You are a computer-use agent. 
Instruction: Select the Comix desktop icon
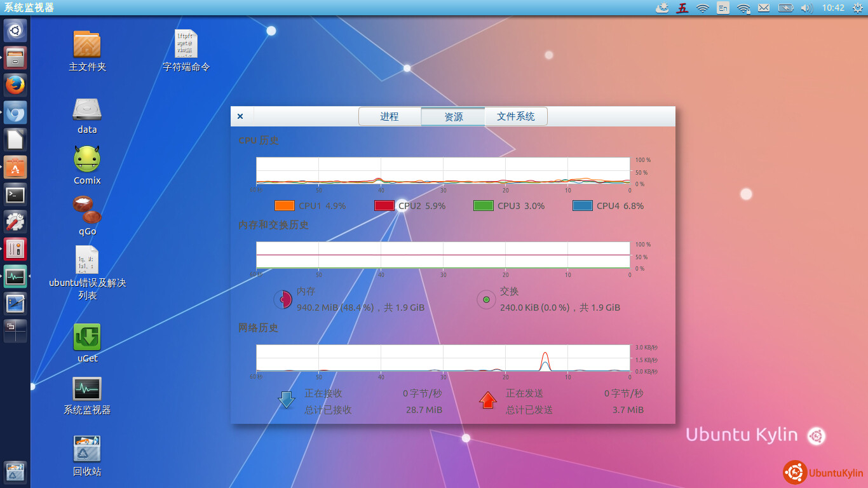[x=87, y=159]
